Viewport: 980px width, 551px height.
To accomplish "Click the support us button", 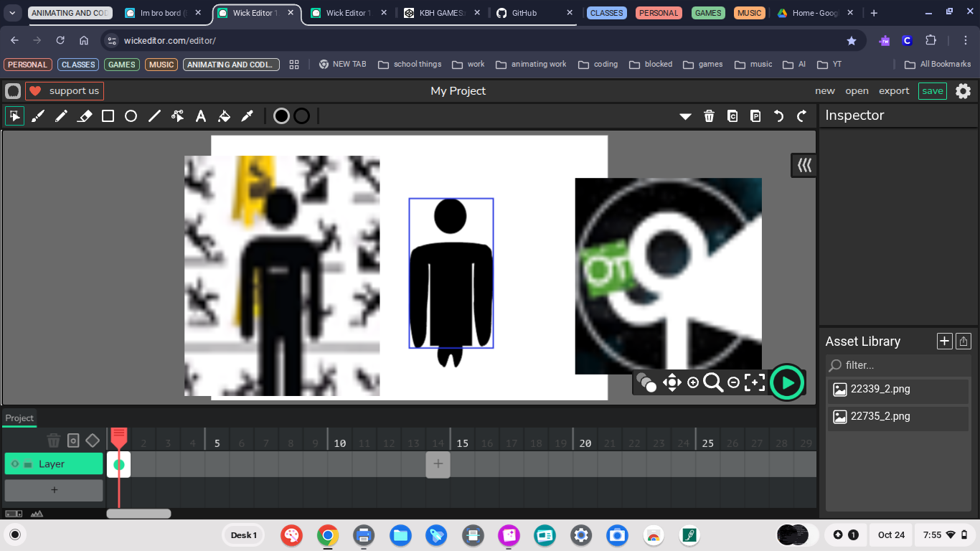I will 65,91.
